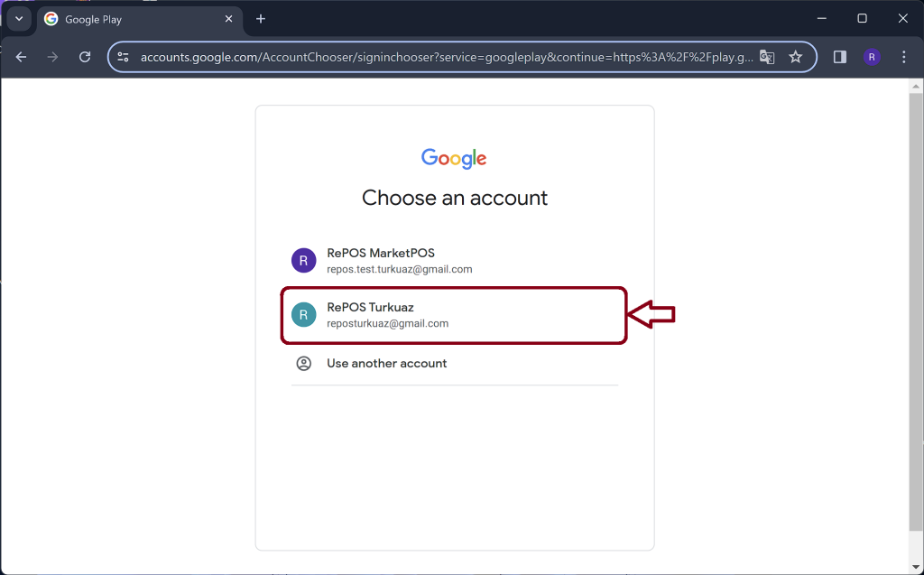Choose RePOS Turkuaz account
924x575 pixels.
455,315
